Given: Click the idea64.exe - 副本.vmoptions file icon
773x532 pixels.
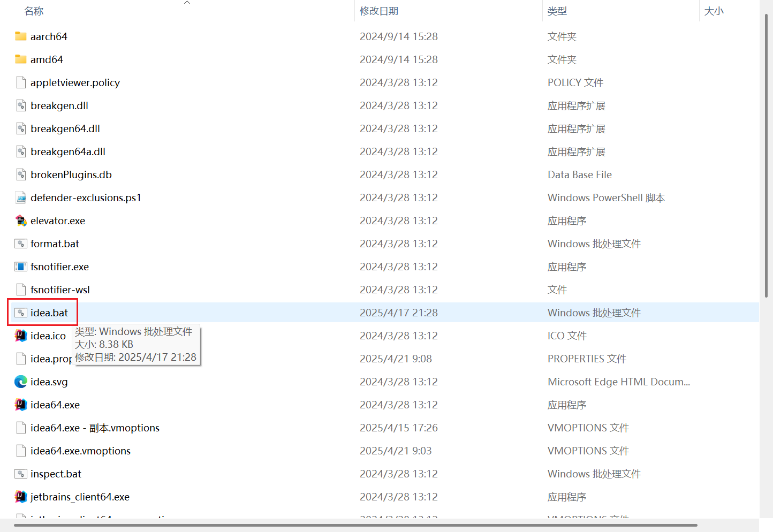Looking at the screenshot, I should click(21, 428).
